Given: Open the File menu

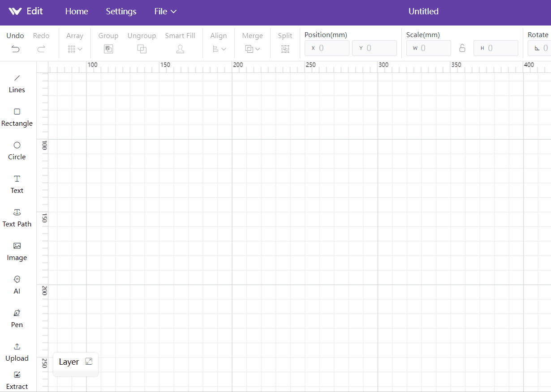Looking at the screenshot, I should (165, 12).
